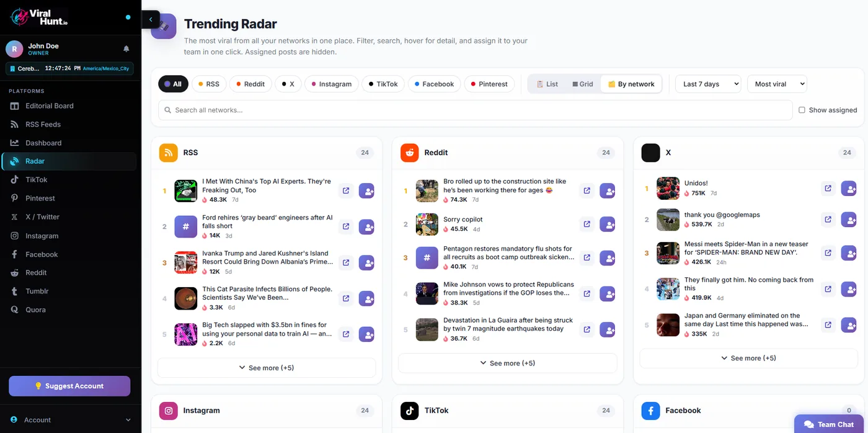
Task: Open the Team Chat button
Action: 829,424
